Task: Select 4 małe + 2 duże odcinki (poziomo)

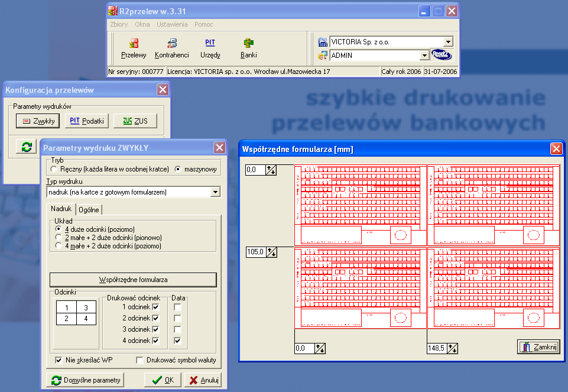Action: pyautogui.click(x=59, y=245)
